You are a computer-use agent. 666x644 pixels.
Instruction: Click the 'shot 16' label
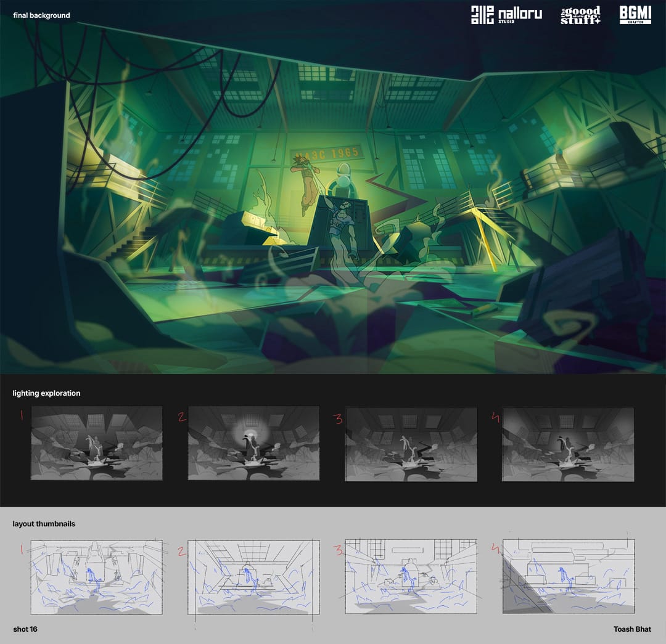[x=25, y=629]
